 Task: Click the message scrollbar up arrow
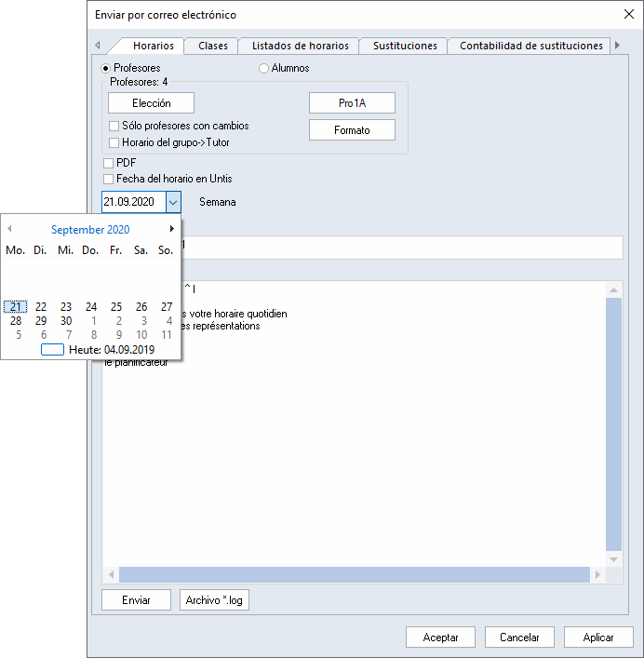tap(613, 290)
